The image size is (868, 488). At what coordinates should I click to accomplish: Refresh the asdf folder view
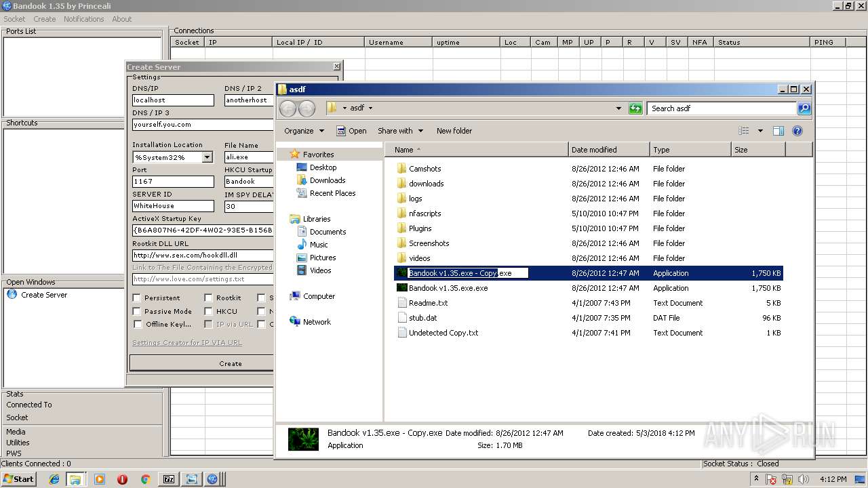tap(635, 108)
